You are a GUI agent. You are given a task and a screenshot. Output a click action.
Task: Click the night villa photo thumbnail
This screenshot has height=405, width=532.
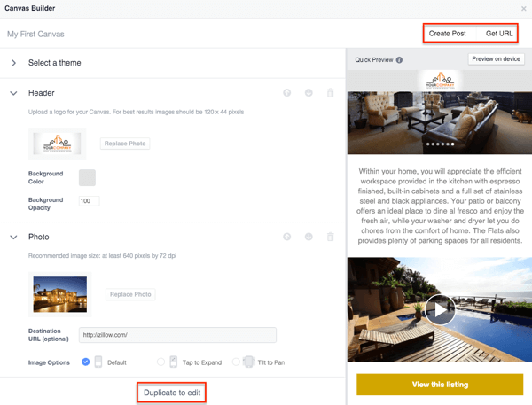(60, 294)
